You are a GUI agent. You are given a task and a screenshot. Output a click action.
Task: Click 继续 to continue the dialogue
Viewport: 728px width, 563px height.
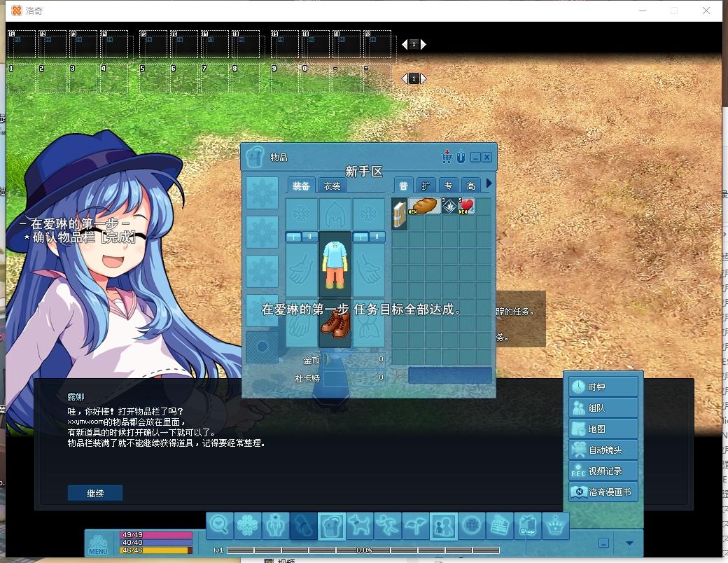(x=95, y=493)
